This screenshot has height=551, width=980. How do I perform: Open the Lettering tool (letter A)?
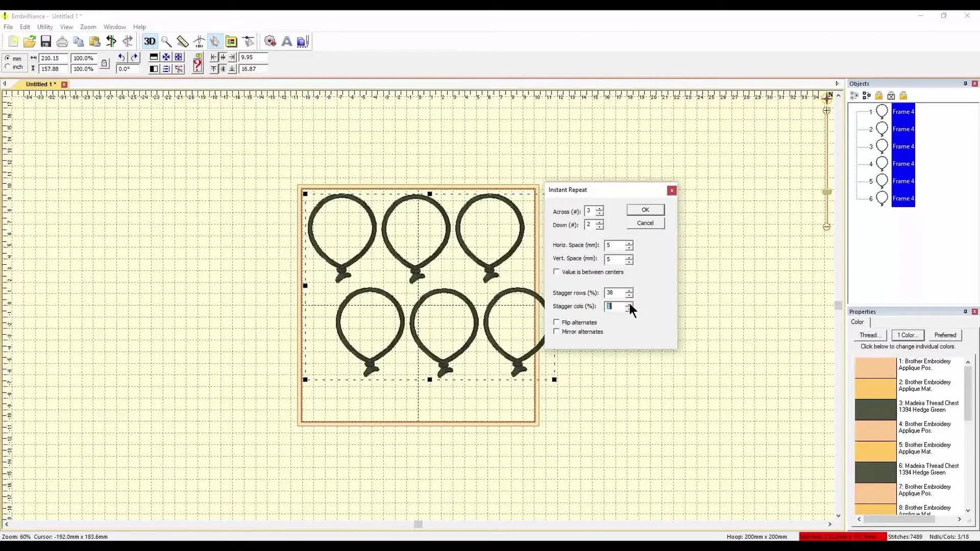(286, 41)
